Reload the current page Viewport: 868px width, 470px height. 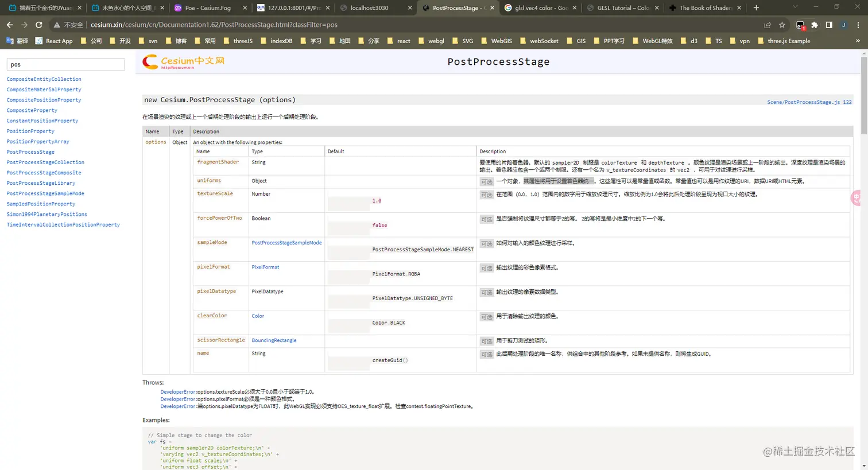pos(38,25)
